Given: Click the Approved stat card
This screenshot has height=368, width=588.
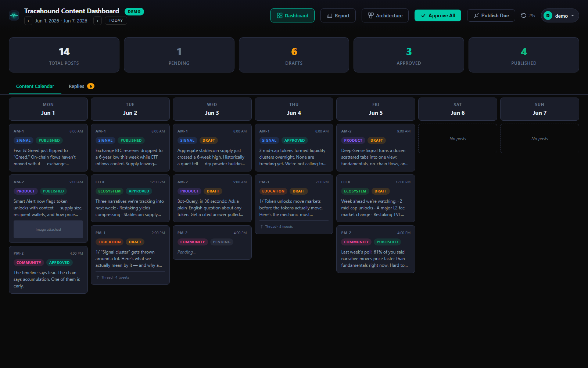Looking at the screenshot, I should (409, 55).
